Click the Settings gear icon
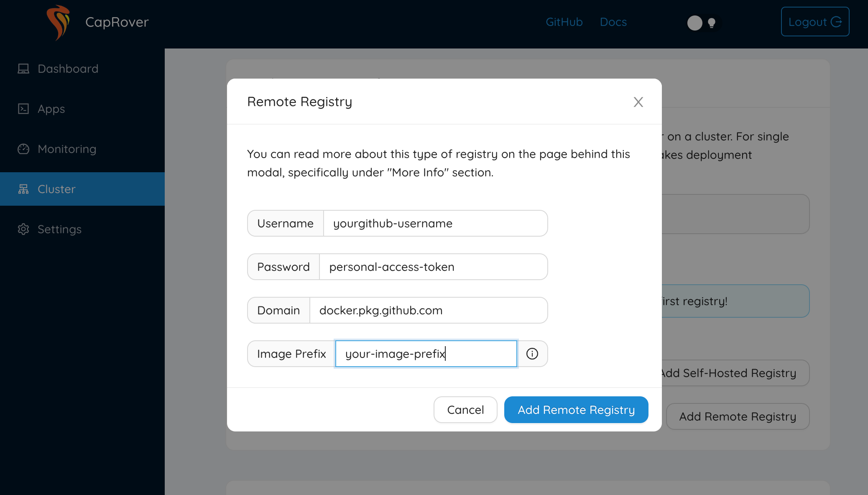This screenshot has height=495, width=868. 23,229
